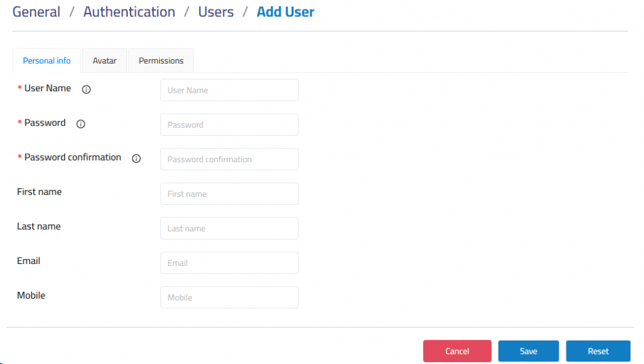Focus the User Name input field
Screen dimensions: 644x364
[229, 91]
